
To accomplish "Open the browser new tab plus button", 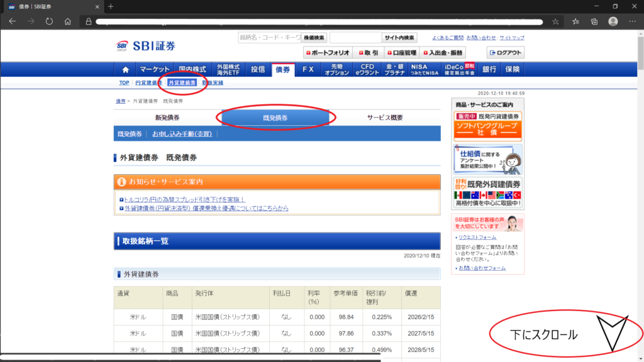I will coord(111,6).
